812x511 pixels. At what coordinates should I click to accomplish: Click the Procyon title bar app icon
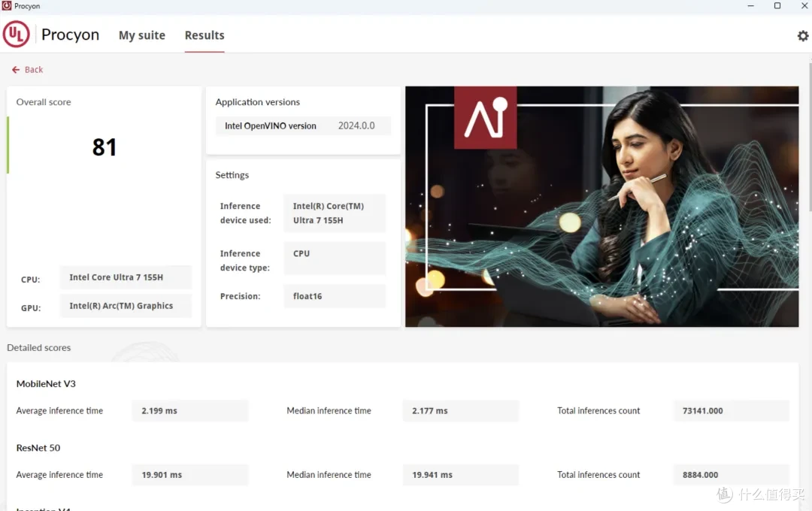pos(7,6)
